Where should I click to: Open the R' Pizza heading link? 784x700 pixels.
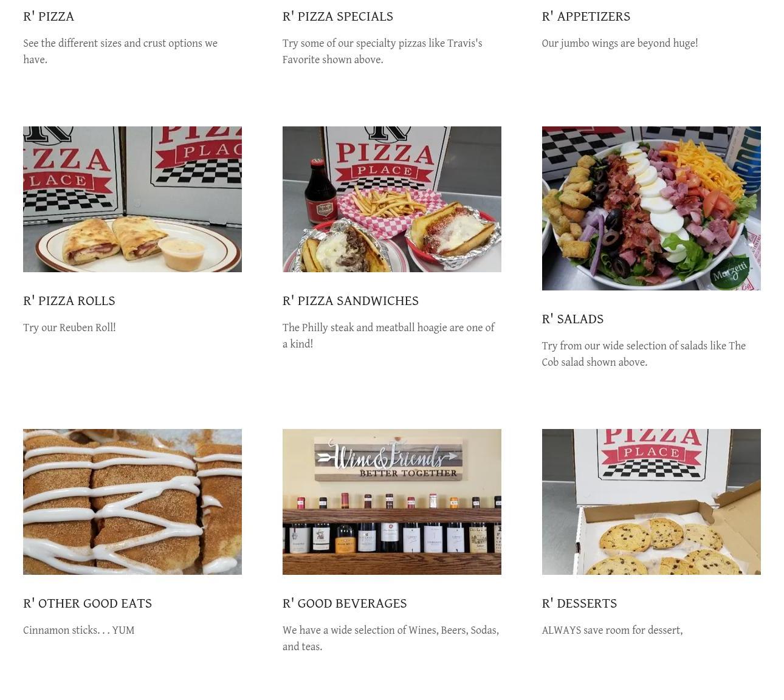[x=49, y=16]
